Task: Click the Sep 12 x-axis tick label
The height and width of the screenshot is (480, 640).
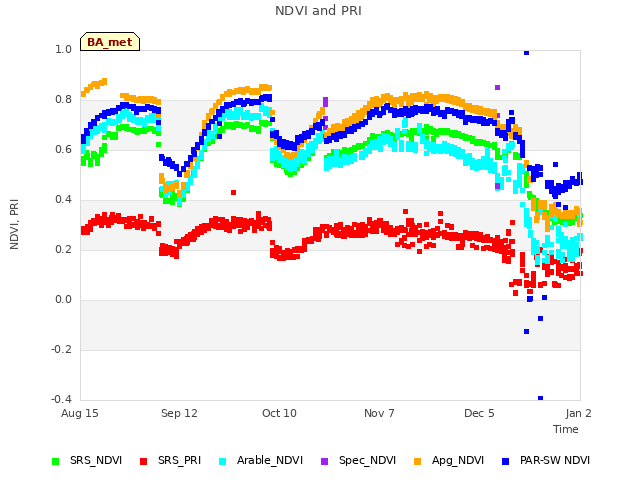Action: 179,413
